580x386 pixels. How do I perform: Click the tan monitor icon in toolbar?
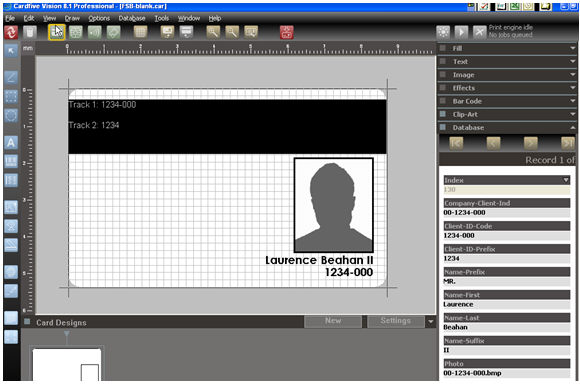click(x=167, y=33)
